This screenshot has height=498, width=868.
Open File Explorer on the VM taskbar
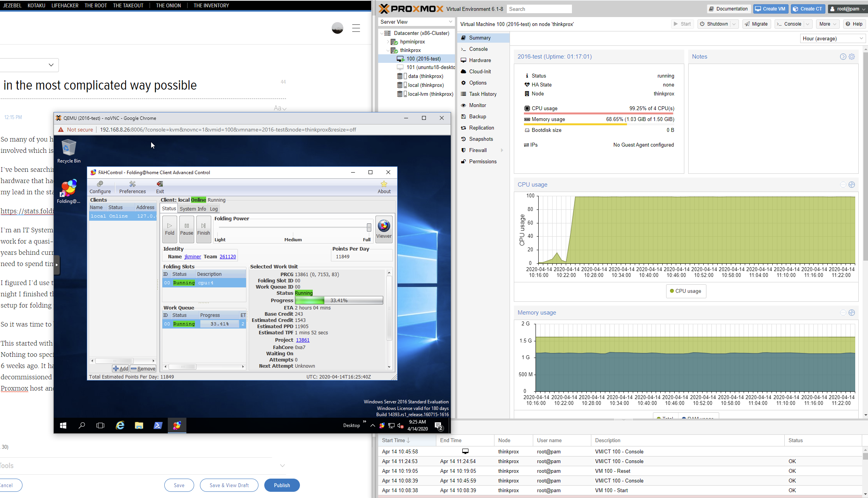click(139, 425)
